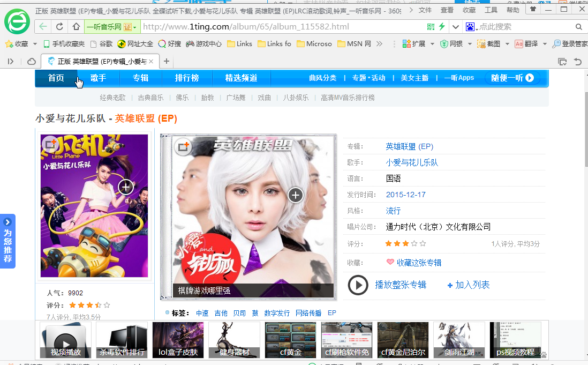Viewport: 588px width, 365px height.
Task: Go to the 排行榜 navigation tab
Action: (187, 78)
